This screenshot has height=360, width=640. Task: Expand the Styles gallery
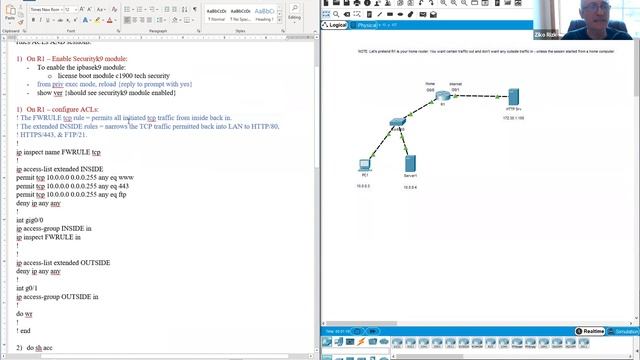click(280, 20)
